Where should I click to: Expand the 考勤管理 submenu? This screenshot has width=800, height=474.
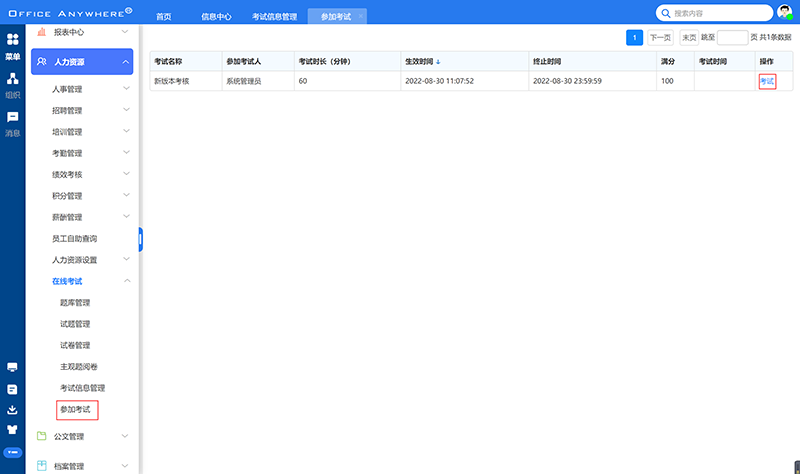[x=126, y=153]
